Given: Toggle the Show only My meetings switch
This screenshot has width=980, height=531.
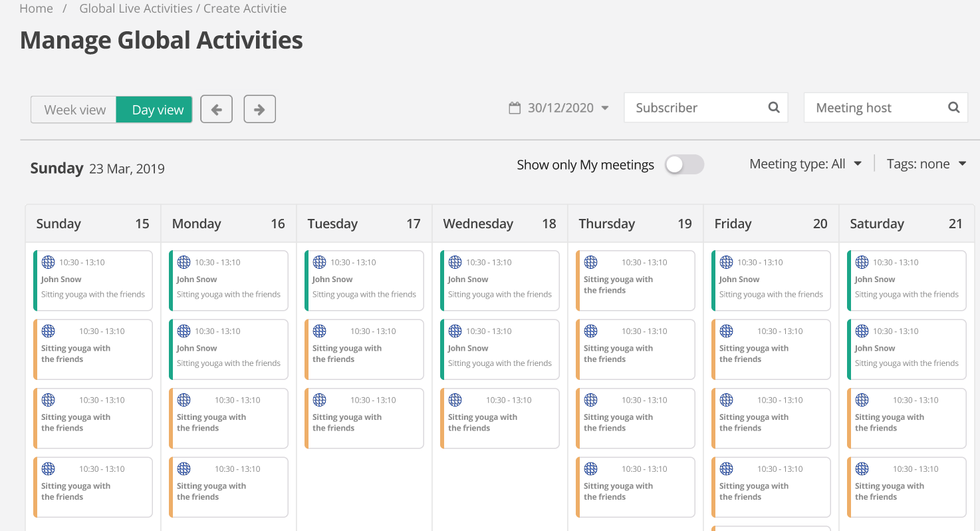Looking at the screenshot, I should pos(684,164).
